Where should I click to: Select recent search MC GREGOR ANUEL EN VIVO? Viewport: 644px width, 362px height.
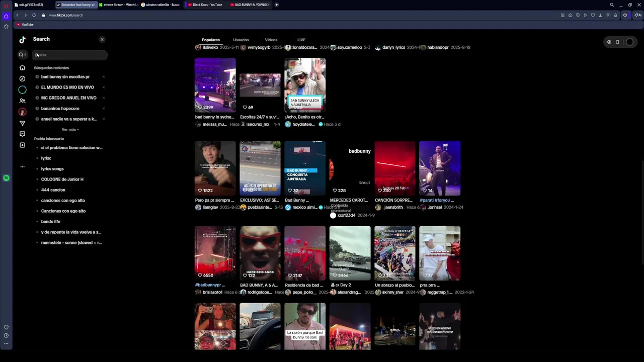pyautogui.click(x=69, y=98)
